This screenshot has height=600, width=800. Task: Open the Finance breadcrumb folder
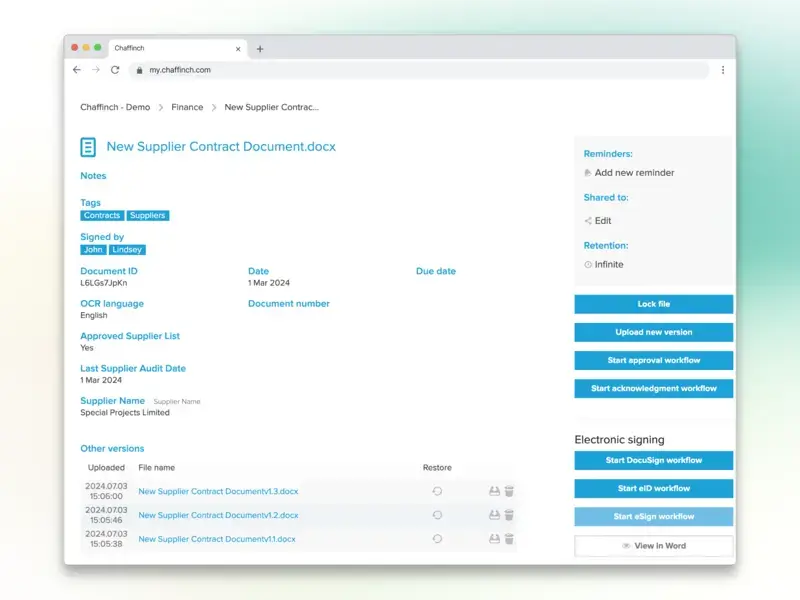187,107
